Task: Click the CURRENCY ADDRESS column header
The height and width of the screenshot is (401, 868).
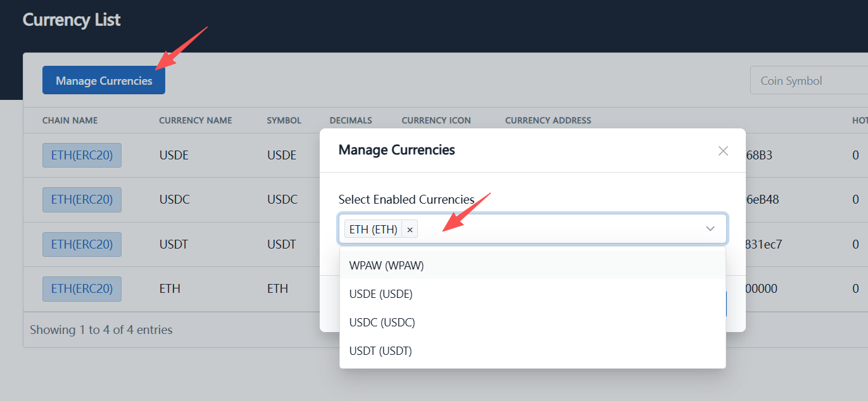Action: click(548, 120)
